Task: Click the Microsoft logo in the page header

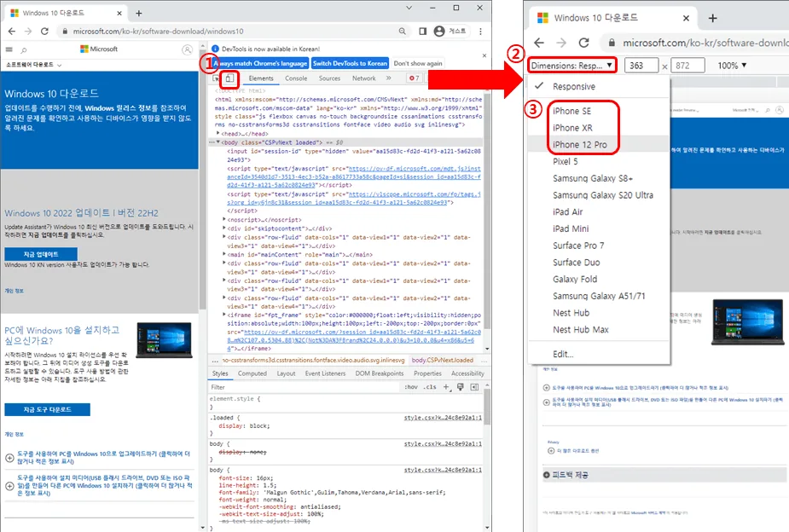Action: point(99,49)
